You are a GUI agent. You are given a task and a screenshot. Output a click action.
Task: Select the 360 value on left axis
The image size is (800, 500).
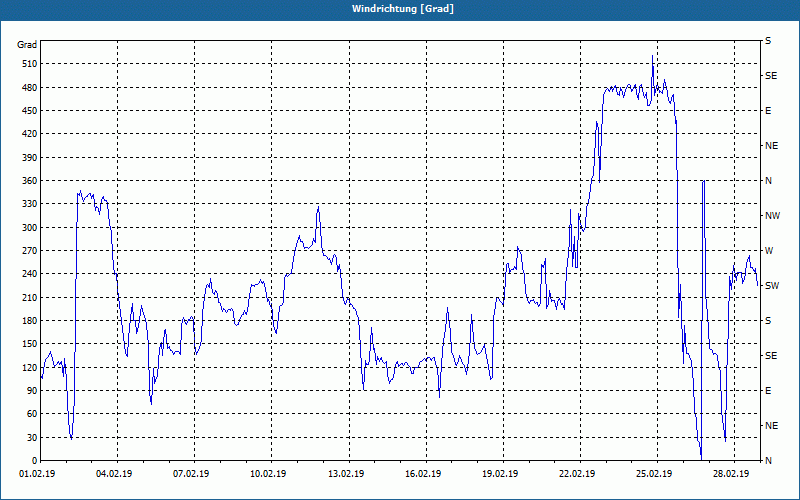tap(30, 181)
